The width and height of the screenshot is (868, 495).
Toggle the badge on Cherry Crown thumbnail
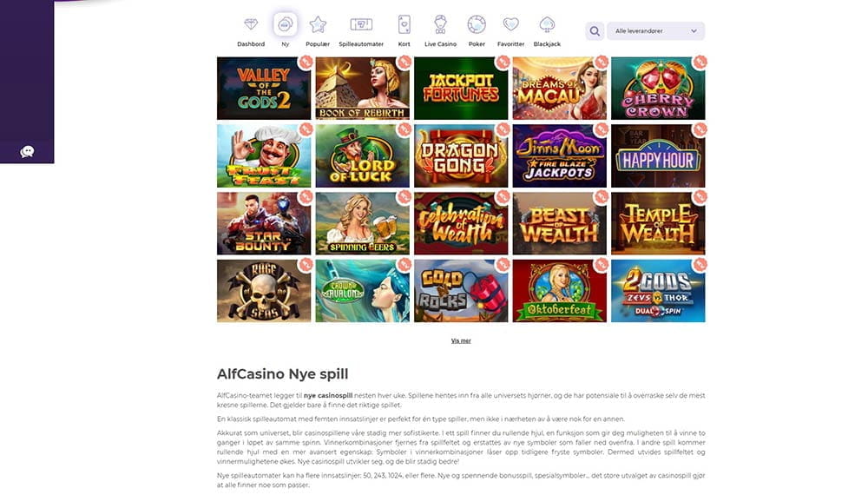(x=700, y=62)
